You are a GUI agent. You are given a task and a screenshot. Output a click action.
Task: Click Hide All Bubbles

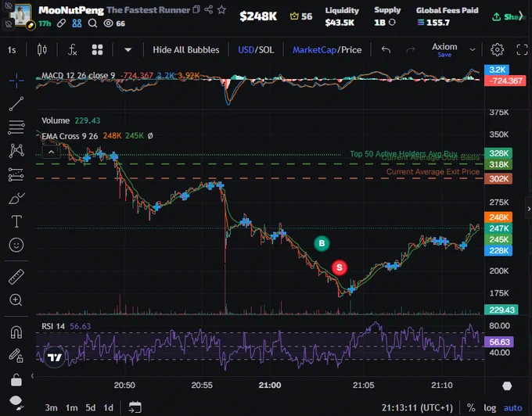[186, 50]
